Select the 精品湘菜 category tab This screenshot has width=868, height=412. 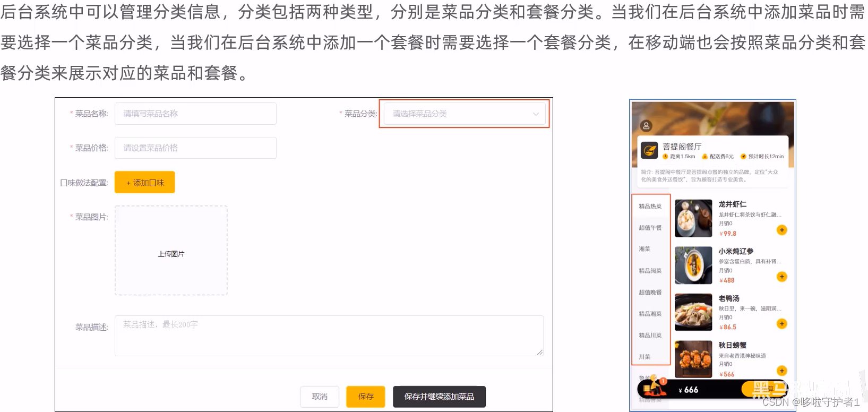click(x=650, y=314)
